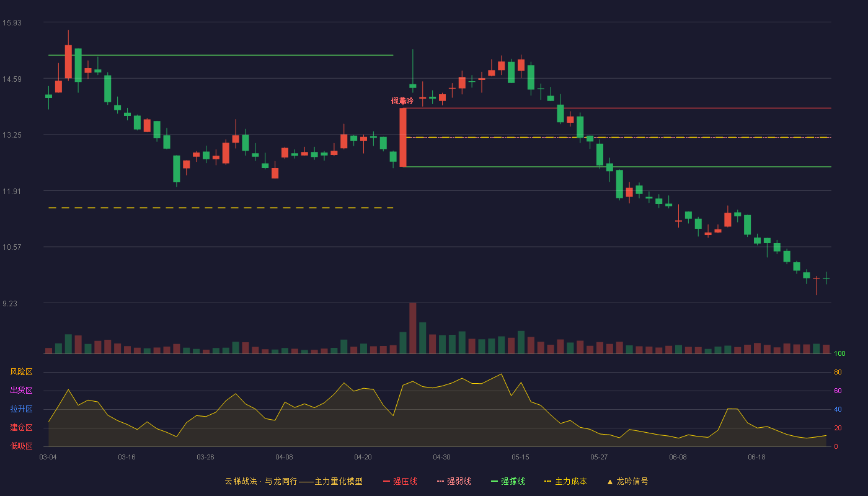Click the 拉升区 zone label

pos(21,409)
